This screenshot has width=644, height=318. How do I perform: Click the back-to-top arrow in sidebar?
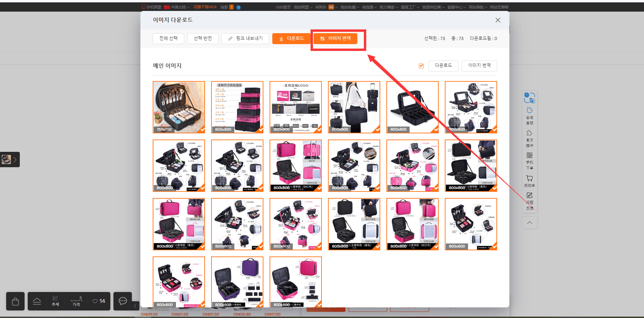[530, 223]
